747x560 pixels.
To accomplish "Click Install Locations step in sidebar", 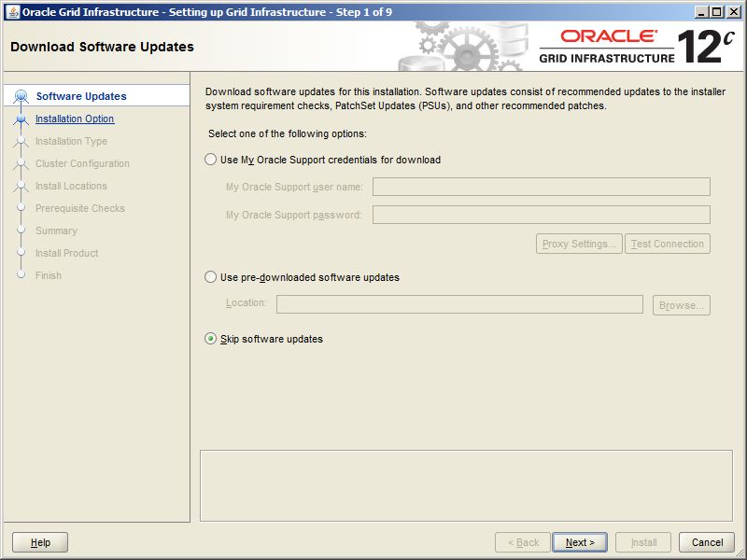I will [x=72, y=186].
